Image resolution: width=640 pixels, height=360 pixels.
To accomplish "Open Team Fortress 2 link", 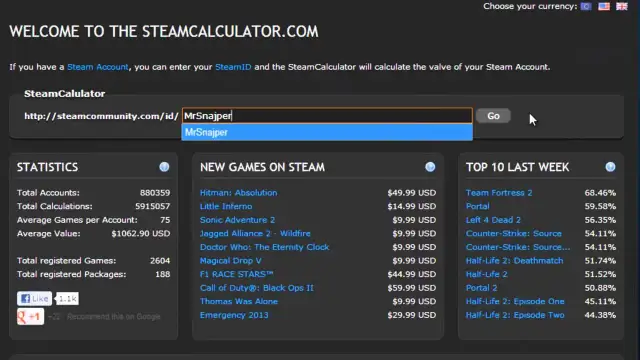I will pos(499,193).
